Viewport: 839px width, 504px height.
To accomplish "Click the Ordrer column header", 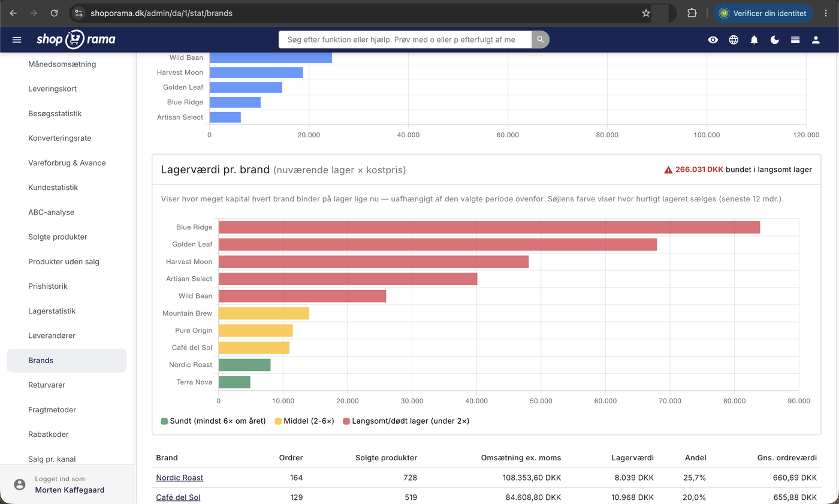I will pyautogui.click(x=291, y=458).
